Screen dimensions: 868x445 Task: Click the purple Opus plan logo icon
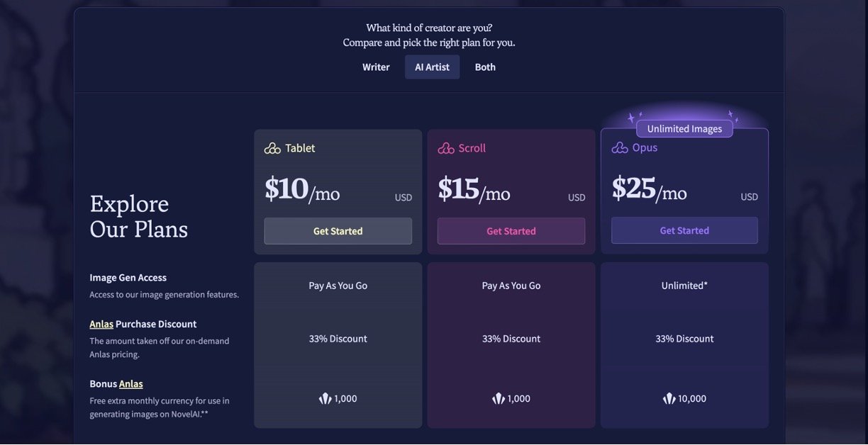620,147
